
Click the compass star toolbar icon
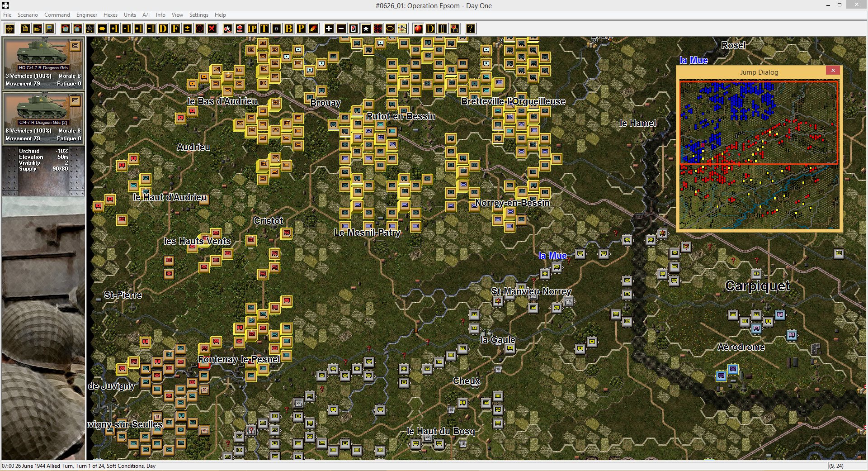point(90,29)
